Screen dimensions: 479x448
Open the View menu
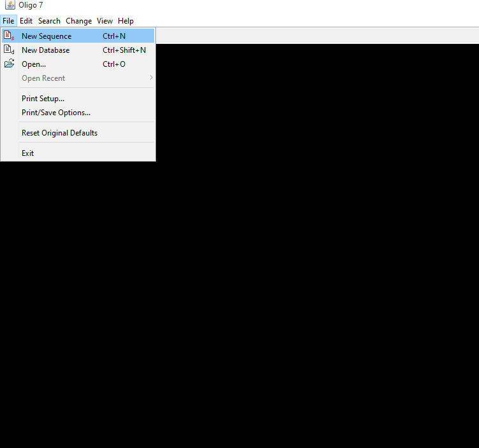104,21
